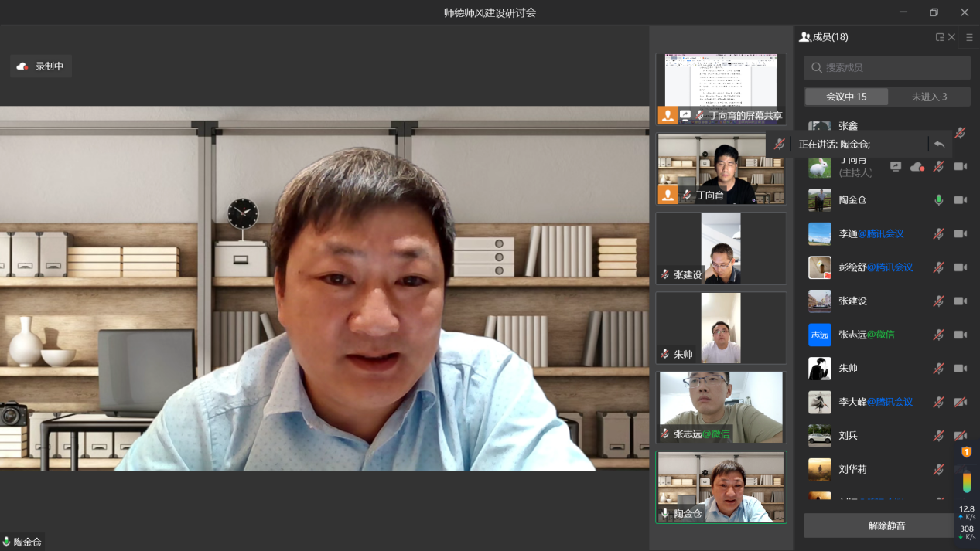980x551 pixels.
Task: Click 李通's camera icon
Action: (961, 233)
